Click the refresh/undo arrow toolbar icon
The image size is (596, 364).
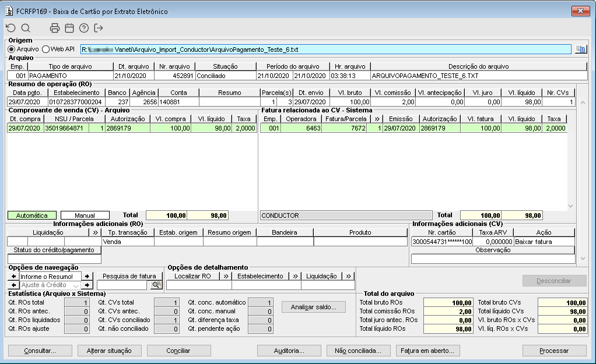pyautogui.click(x=10, y=28)
